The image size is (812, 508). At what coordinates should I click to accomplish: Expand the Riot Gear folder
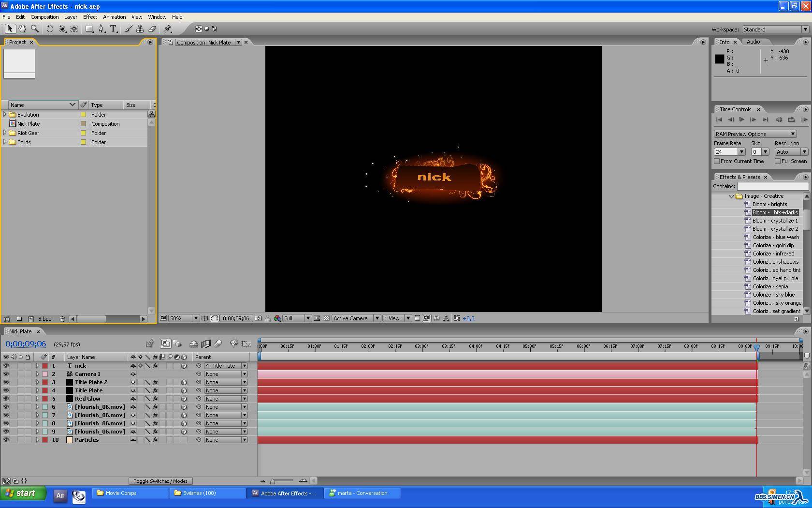5,133
